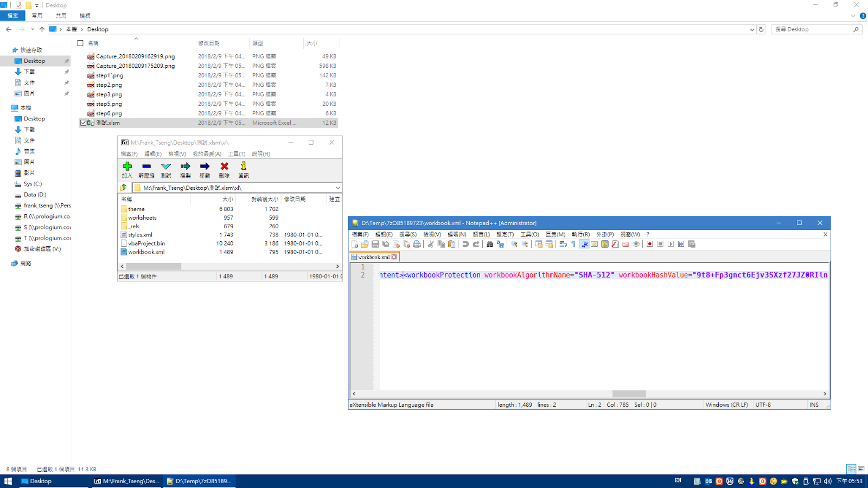Click the 7-Zip 解壓縮 (Extract) icon
This screenshot has height=488, width=868.
coord(146,169)
